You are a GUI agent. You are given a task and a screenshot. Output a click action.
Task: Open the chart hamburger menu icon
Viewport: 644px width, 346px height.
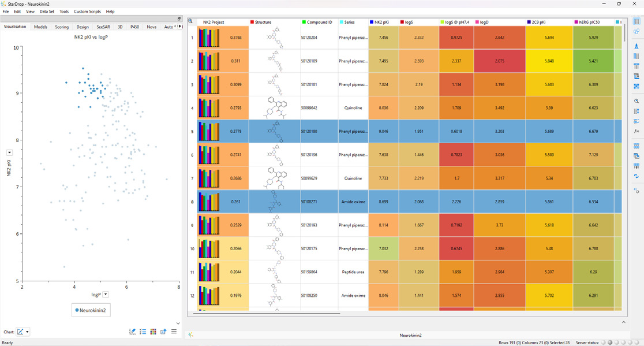[174, 332]
